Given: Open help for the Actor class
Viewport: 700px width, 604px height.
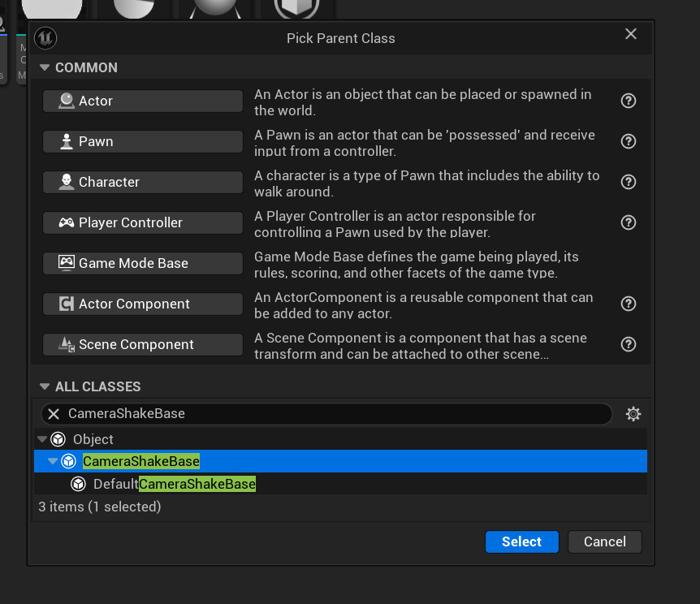Looking at the screenshot, I should [628, 101].
